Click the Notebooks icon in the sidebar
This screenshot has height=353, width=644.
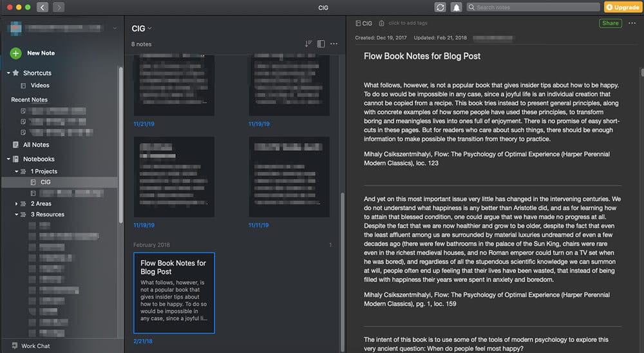pyautogui.click(x=15, y=159)
